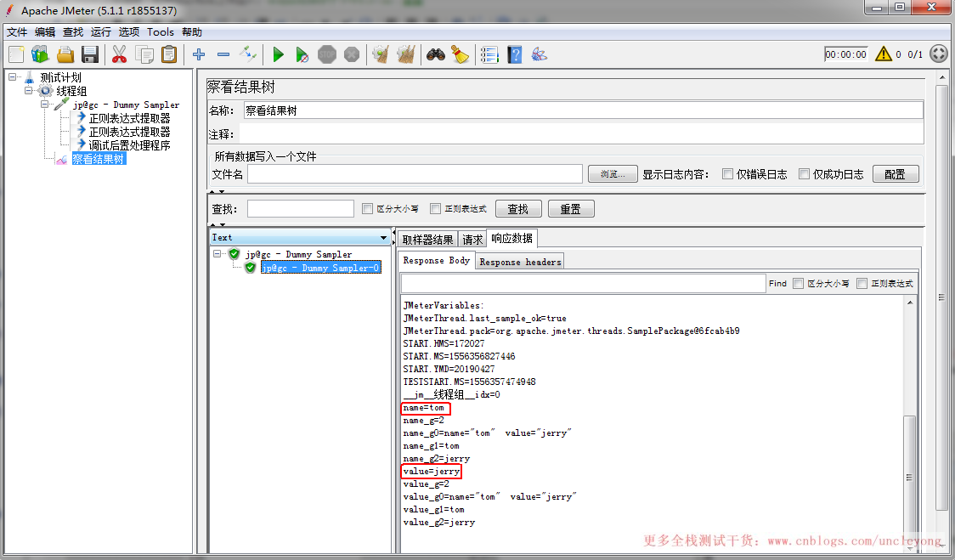Clear all results with double broom icon
The height and width of the screenshot is (560, 955).
click(405, 55)
